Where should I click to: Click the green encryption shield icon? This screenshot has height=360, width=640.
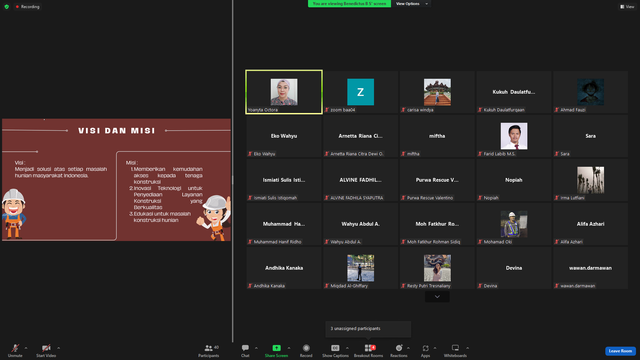(7, 7)
